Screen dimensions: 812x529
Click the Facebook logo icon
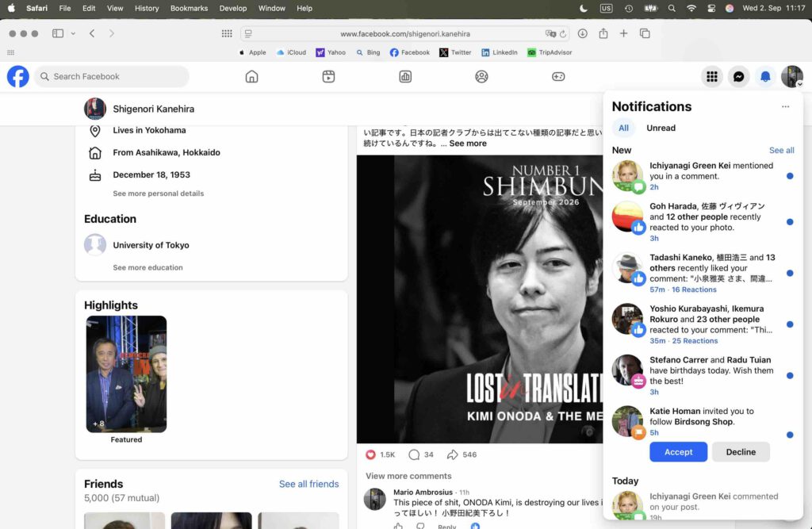pyautogui.click(x=17, y=77)
